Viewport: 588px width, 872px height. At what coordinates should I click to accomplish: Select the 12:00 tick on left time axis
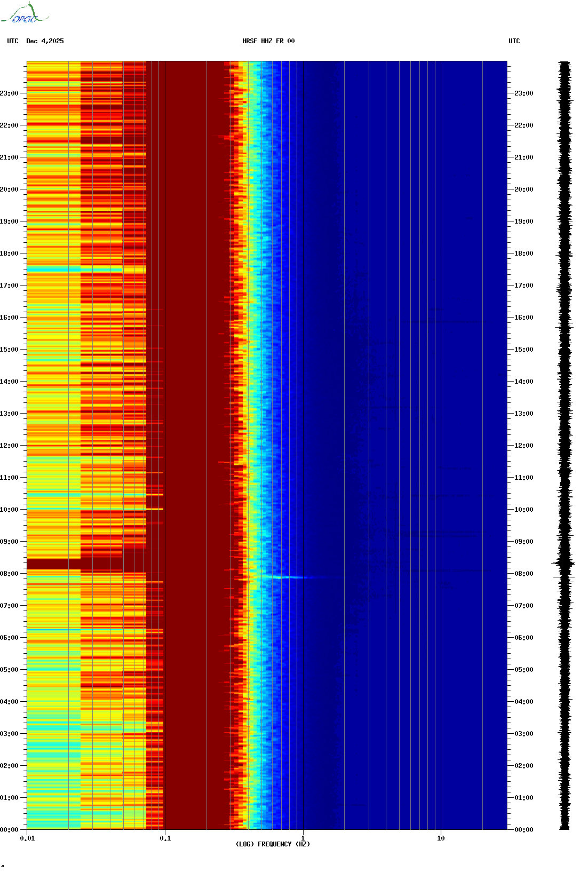pyautogui.click(x=10, y=446)
